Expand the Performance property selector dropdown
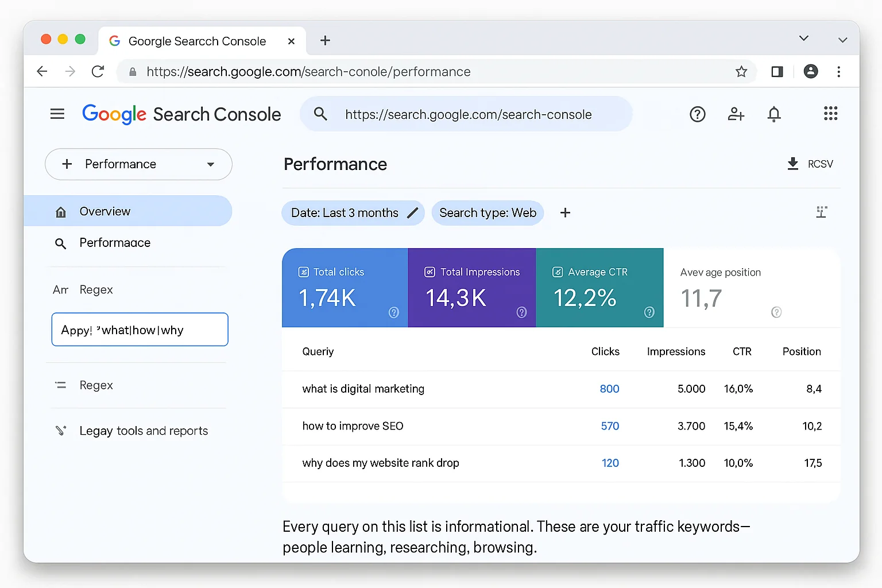 [210, 164]
